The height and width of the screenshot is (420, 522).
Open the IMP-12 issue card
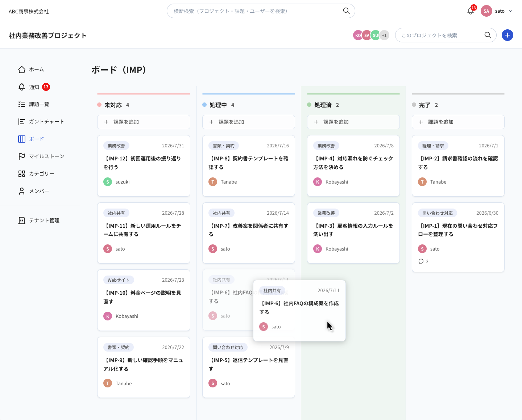tap(144, 166)
